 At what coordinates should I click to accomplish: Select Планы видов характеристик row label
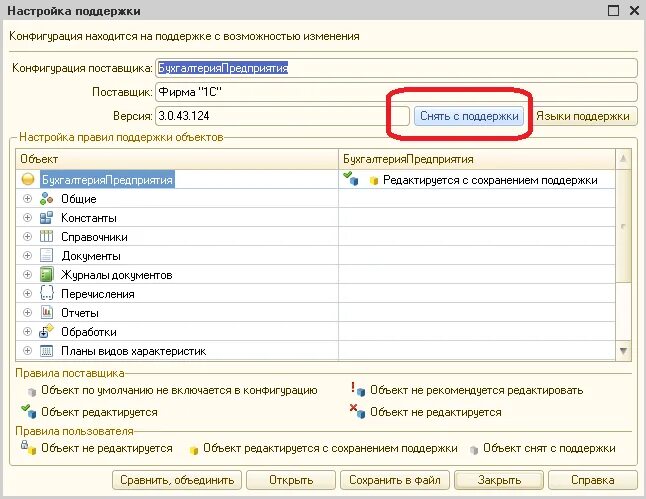tap(133, 351)
